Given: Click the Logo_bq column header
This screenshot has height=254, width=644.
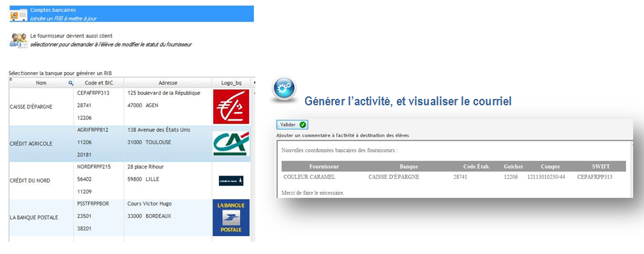Looking at the screenshot, I should [231, 83].
